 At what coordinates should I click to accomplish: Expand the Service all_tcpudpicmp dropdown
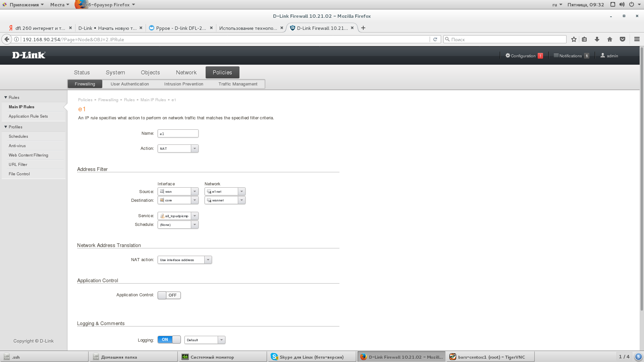[x=195, y=216]
